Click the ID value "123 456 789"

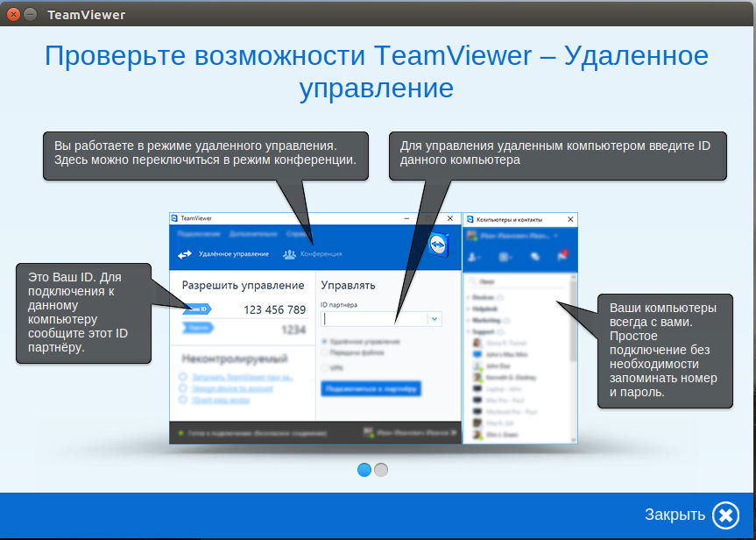pyautogui.click(x=275, y=309)
